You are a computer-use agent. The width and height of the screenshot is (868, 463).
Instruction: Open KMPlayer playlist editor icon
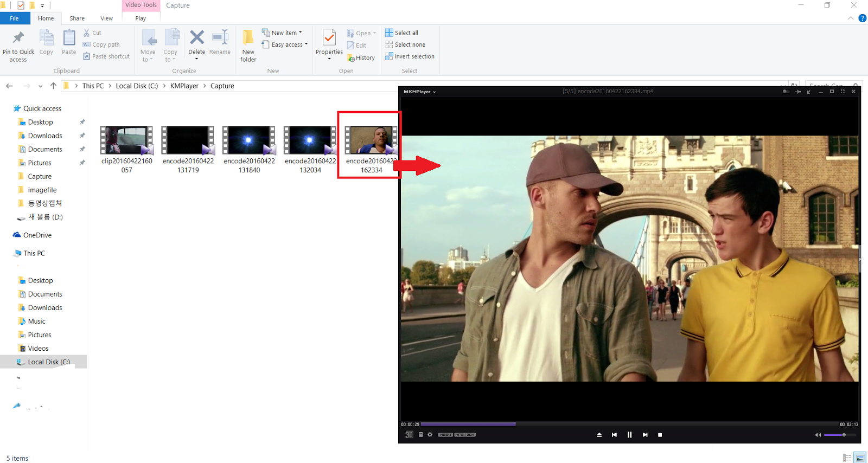coord(420,435)
